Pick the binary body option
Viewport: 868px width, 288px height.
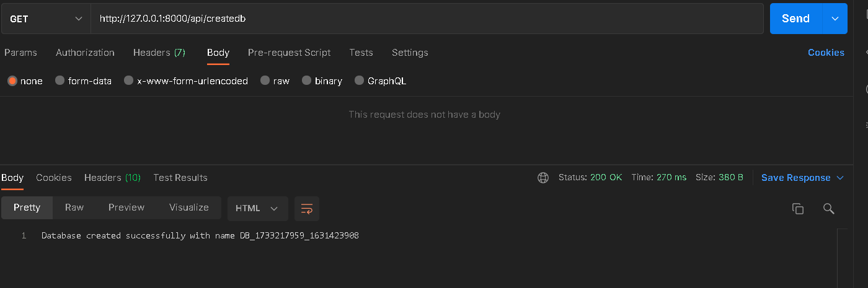click(307, 81)
